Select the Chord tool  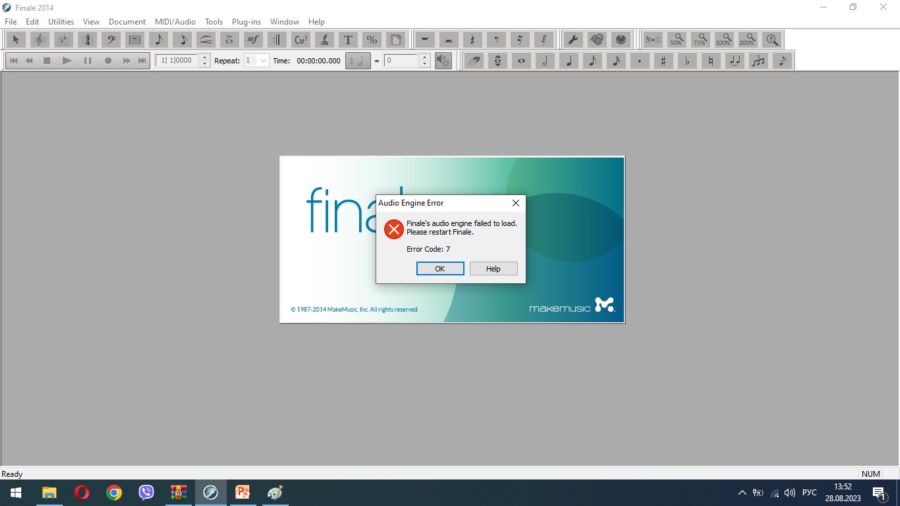pyautogui.click(x=300, y=40)
